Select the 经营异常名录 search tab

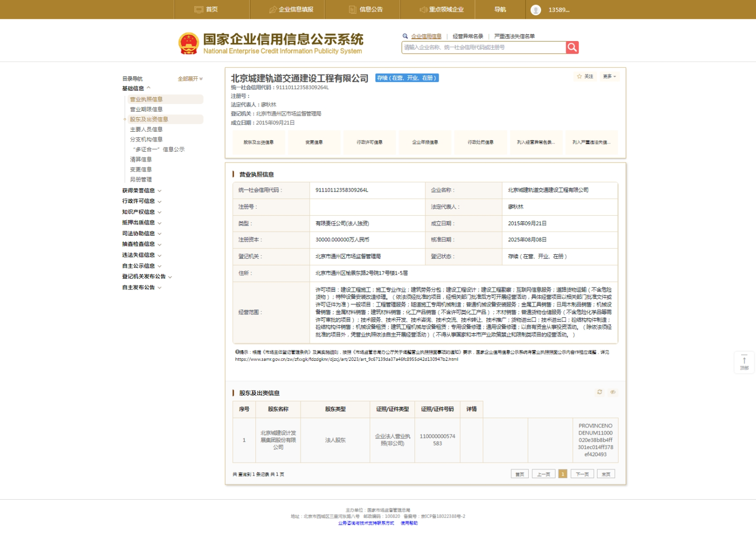click(468, 36)
